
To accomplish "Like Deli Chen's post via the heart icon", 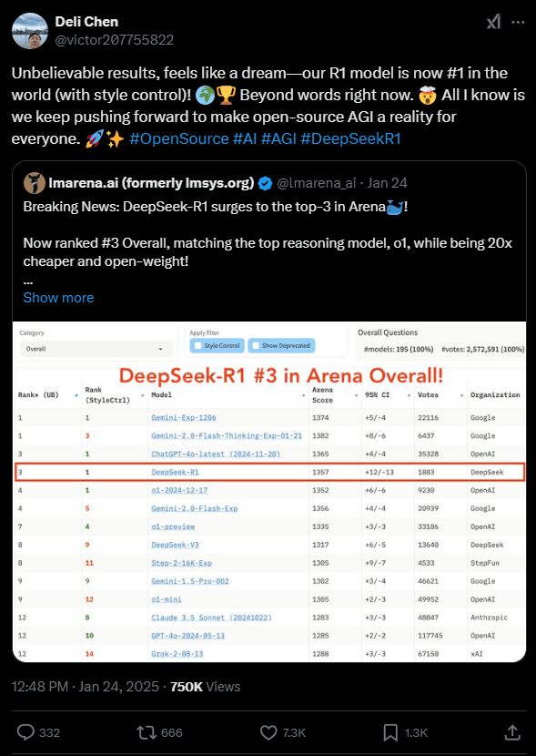I will tap(268, 732).
